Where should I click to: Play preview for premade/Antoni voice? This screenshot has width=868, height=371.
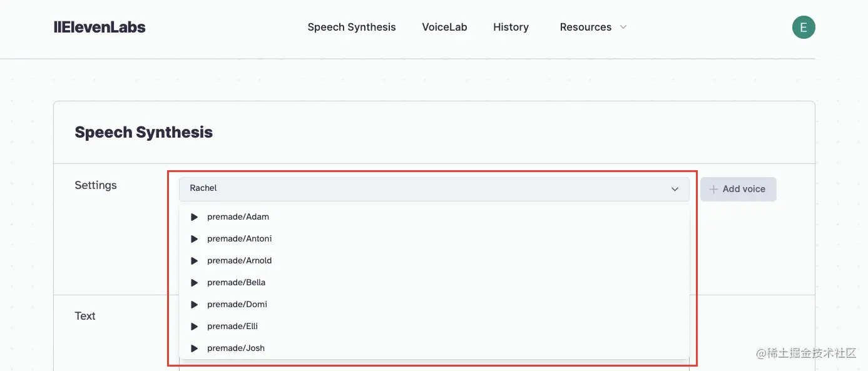click(194, 239)
